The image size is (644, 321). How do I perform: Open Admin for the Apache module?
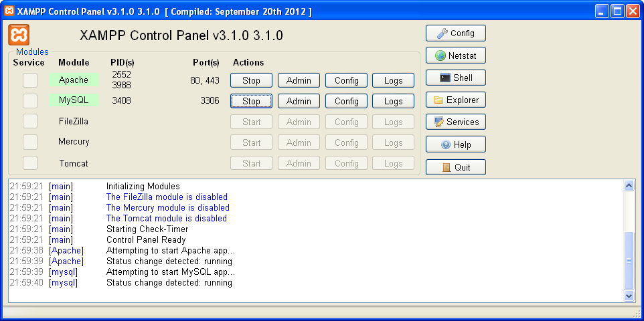299,80
